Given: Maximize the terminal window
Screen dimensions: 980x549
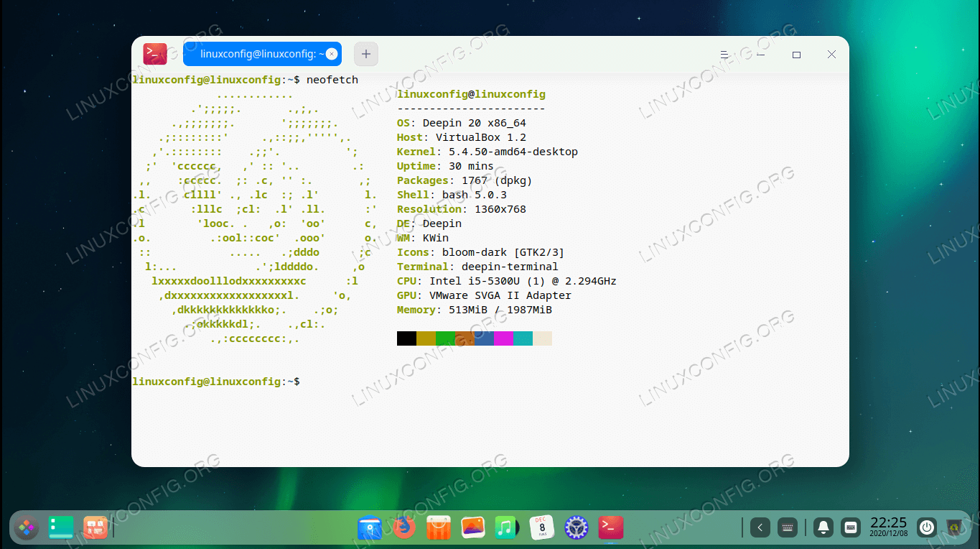Looking at the screenshot, I should coord(796,55).
